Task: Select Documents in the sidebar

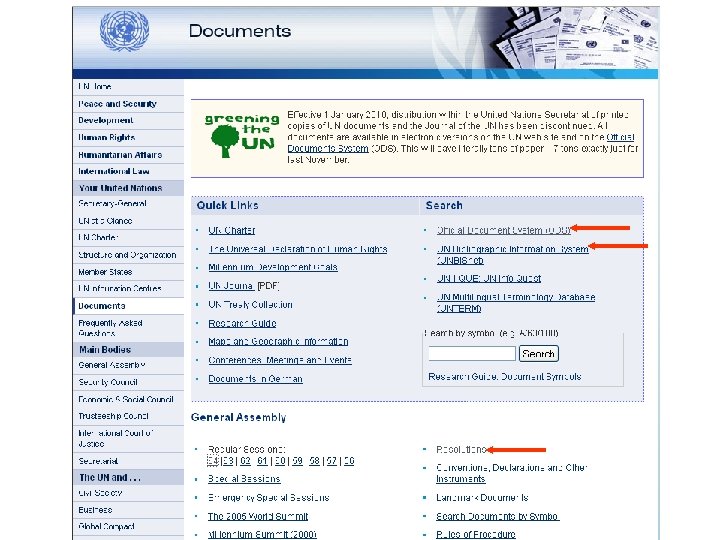Action: (x=102, y=306)
